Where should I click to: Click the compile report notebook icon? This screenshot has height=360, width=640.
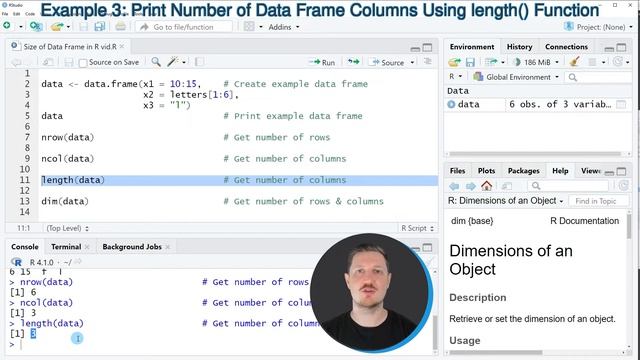click(200, 62)
